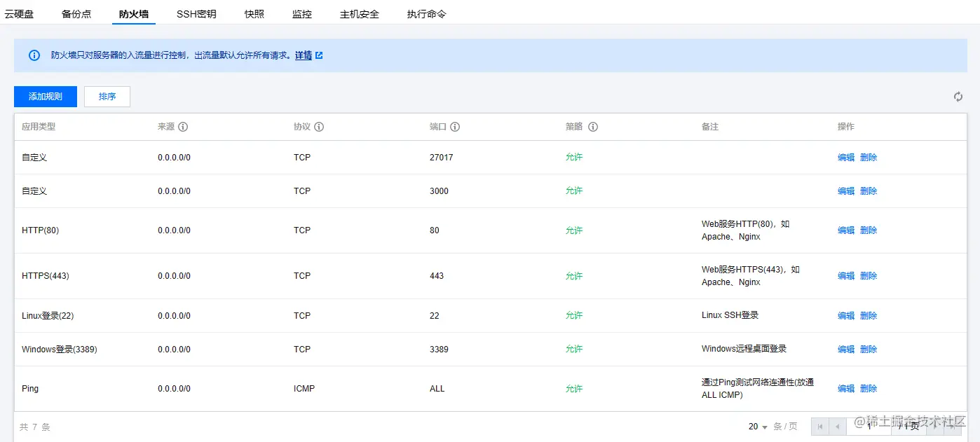Image resolution: width=980 pixels, height=442 pixels.
Task: Click the HTTP(80) application type cell
Action: [41, 230]
